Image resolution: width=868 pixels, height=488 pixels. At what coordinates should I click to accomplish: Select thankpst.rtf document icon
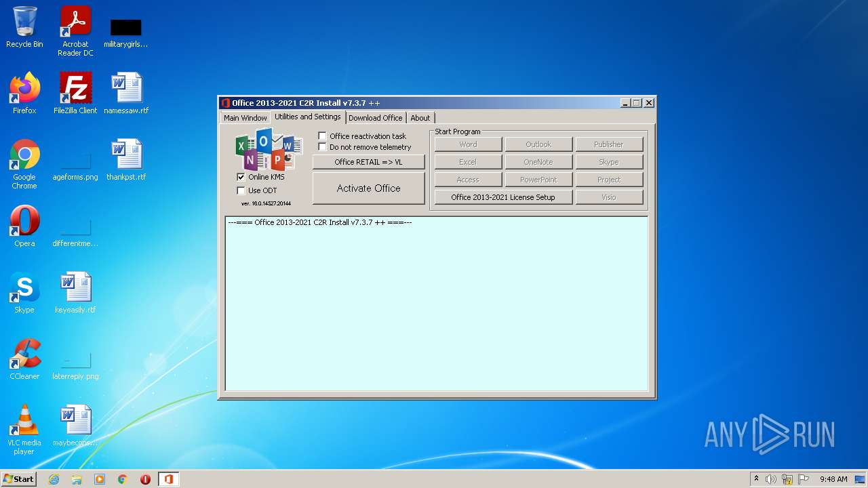tap(126, 160)
